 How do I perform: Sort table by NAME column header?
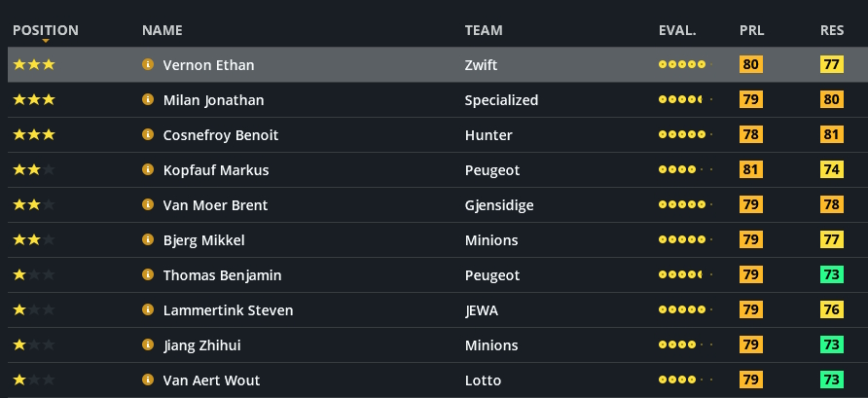(162, 30)
